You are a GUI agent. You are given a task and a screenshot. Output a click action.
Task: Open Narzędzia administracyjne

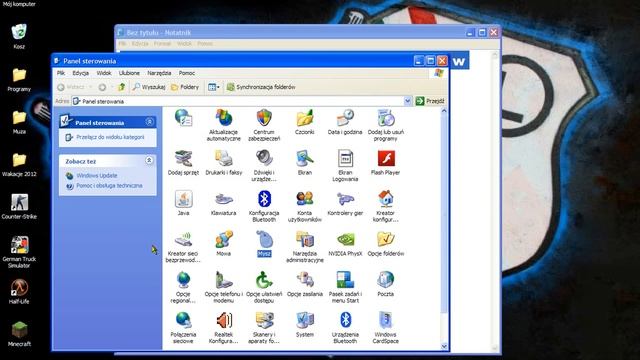pos(305,246)
